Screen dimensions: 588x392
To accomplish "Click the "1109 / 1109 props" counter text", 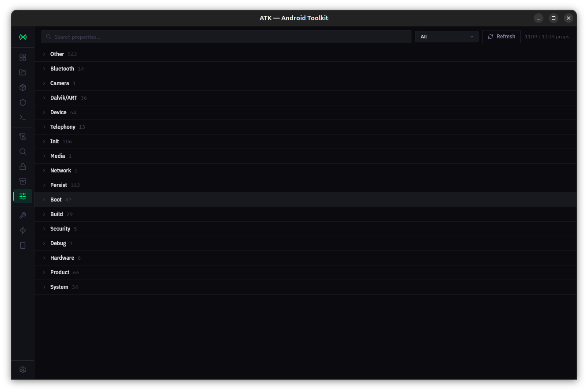I will click(547, 37).
